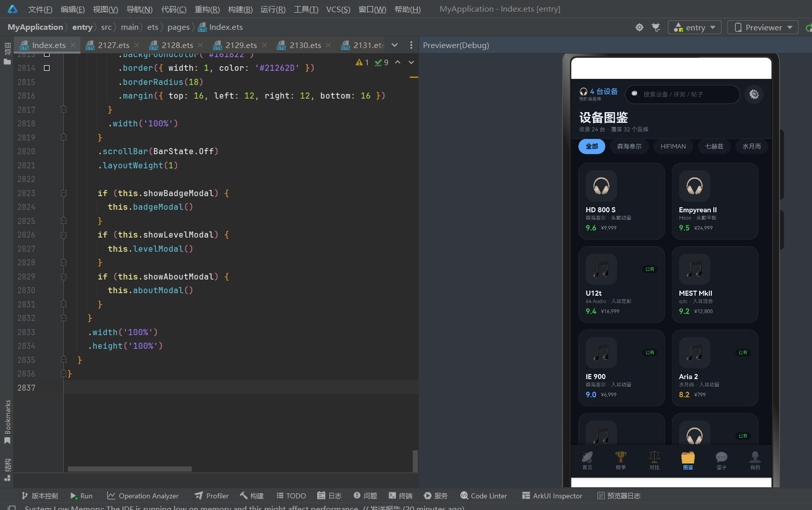The image size is (812, 510).
Task: Collapse the showBadgeModal if block on line 2823
Action: tap(64, 193)
